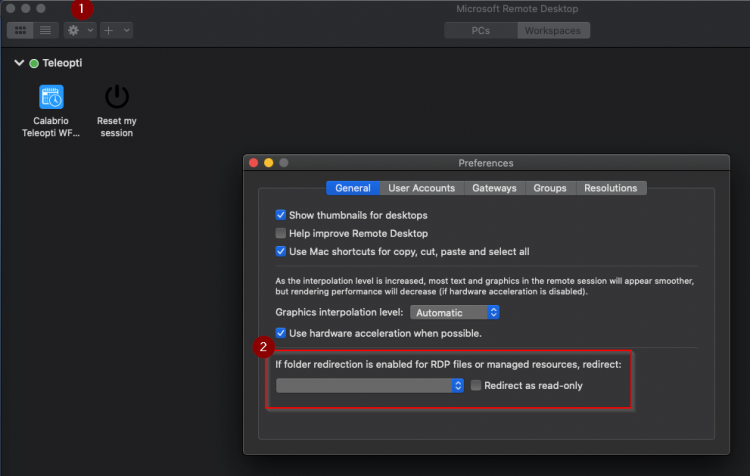Viewport: 750px width, 476px height.
Task: Open the User Accounts preferences tab
Action: click(x=421, y=188)
